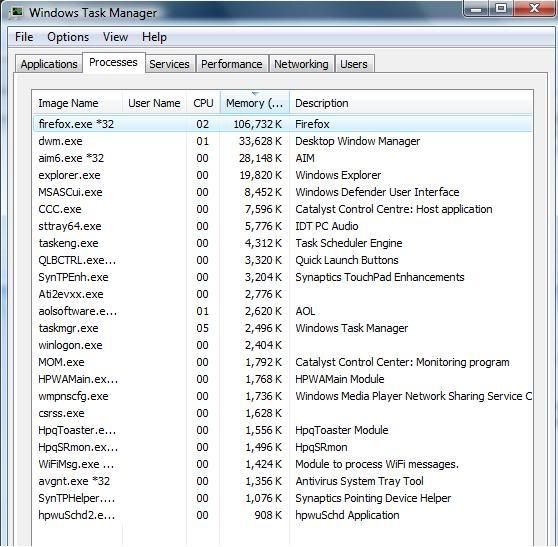Screen dimensions: 558x547
Task: Click the HpqToaster Module description
Action: 342,430
